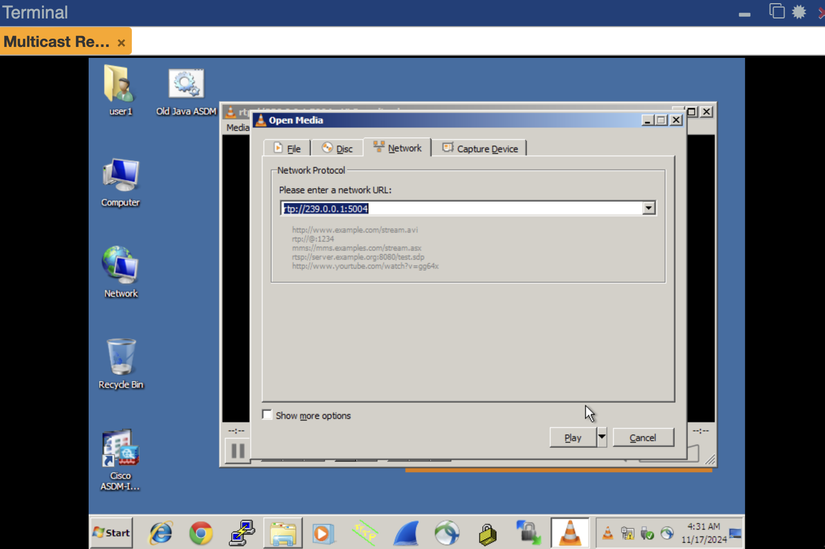The width and height of the screenshot is (825, 549).
Task: Launch Wireshark from the taskbar
Action: (x=406, y=533)
